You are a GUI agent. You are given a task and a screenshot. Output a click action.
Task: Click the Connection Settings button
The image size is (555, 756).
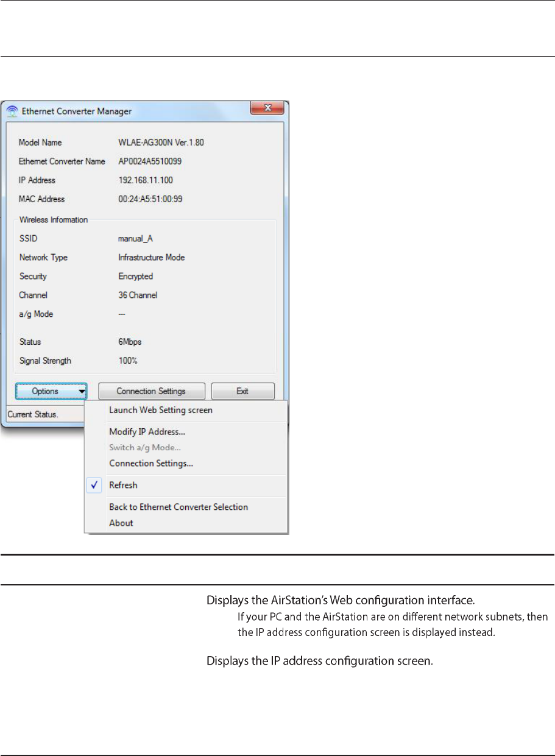pos(151,391)
